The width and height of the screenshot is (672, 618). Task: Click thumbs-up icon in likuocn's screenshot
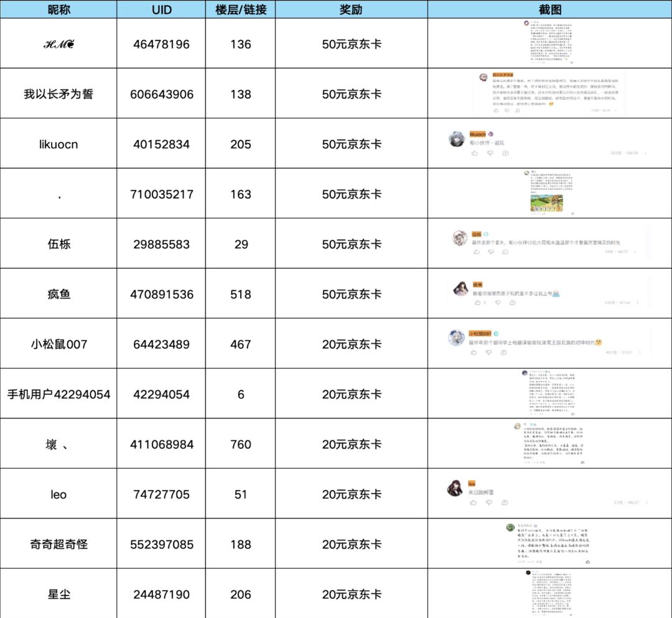coord(474,153)
